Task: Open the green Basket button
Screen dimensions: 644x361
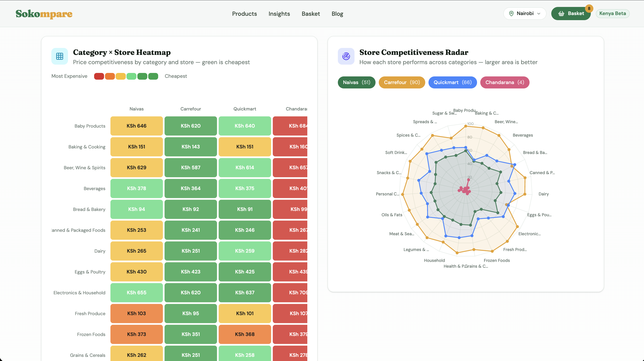Action: (x=571, y=13)
